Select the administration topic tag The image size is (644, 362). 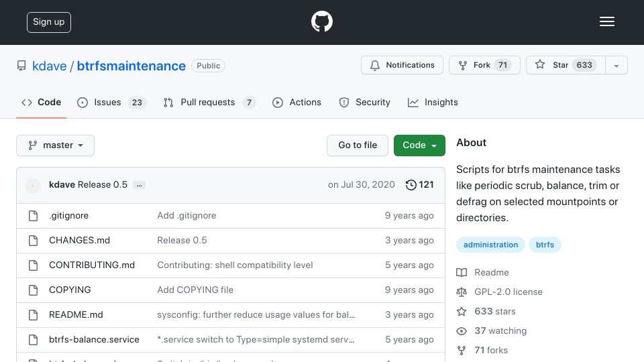click(x=490, y=245)
